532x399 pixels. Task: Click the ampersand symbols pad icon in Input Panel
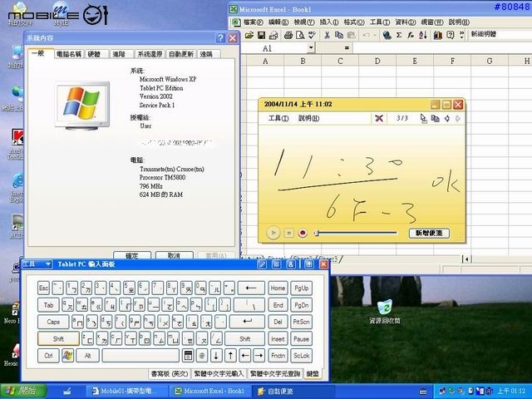point(291,264)
